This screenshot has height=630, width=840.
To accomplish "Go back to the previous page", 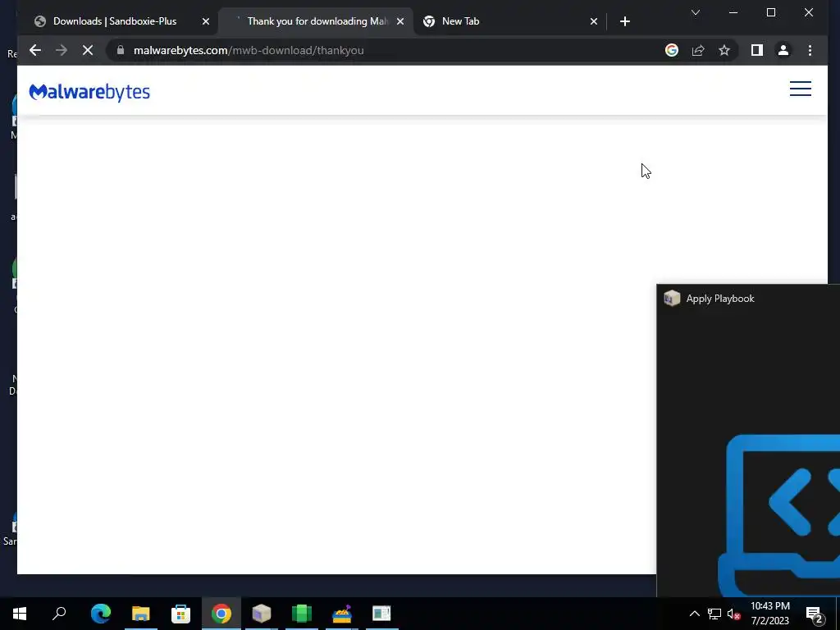I will pos(34,50).
